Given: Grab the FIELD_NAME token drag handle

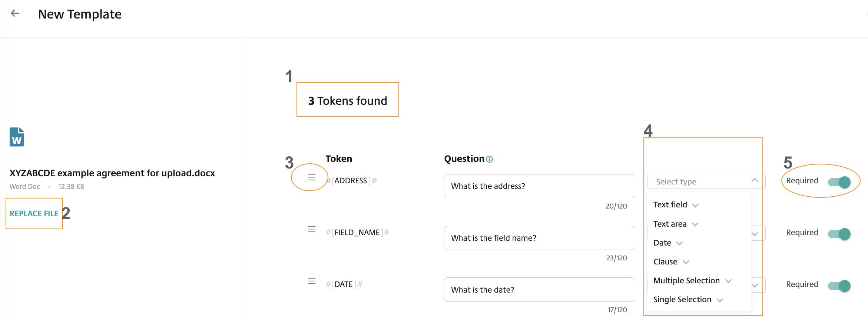Looking at the screenshot, I should coord(312,229).
